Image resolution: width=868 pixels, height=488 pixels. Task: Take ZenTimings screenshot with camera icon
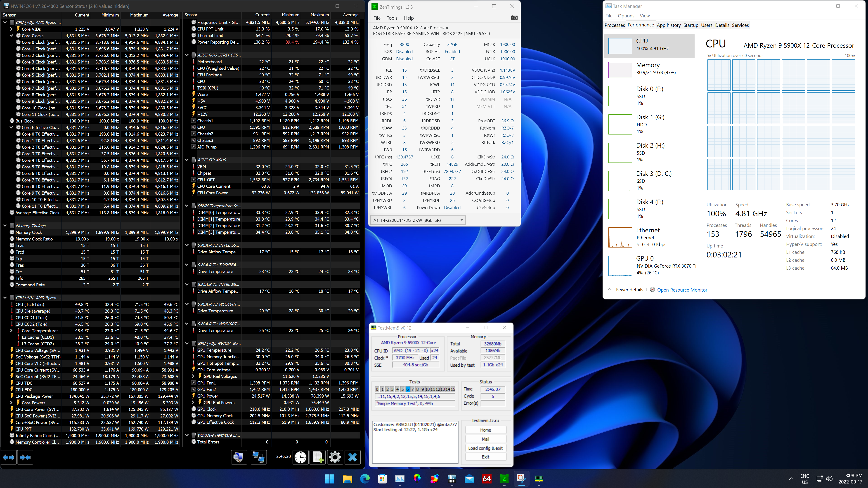514,18
